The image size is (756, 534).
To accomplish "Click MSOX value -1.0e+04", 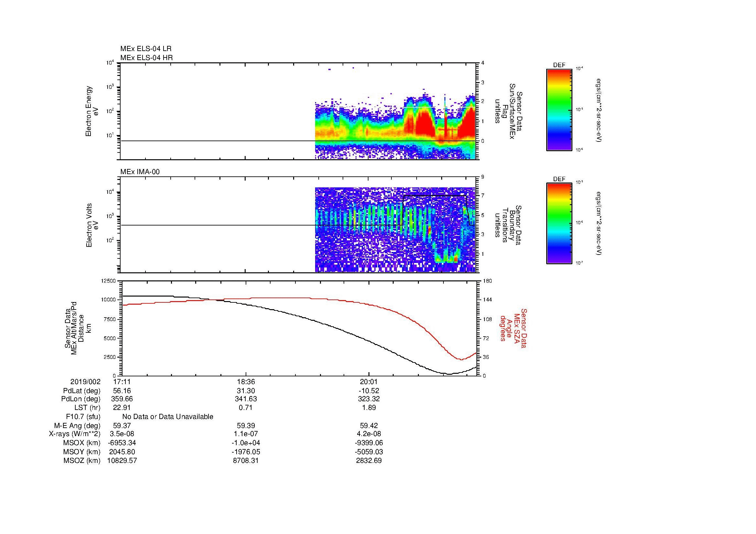I will pos(246,443).
